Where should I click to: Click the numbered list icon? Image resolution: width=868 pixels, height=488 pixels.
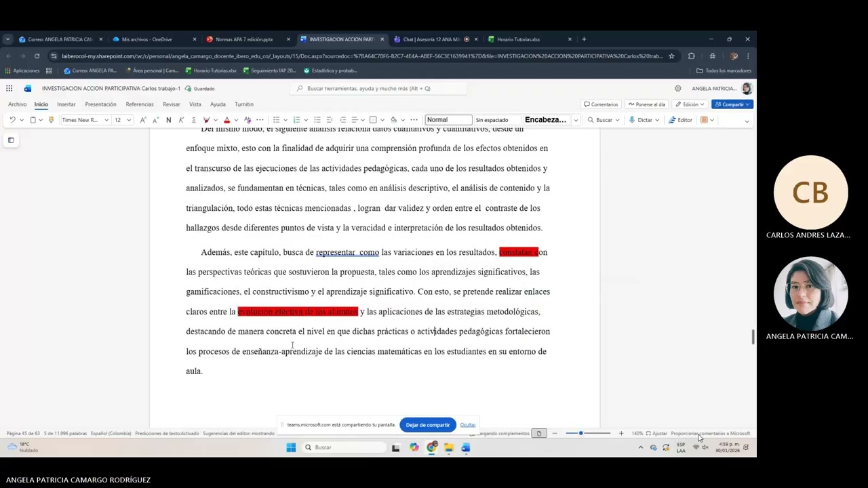coord(296,120)
